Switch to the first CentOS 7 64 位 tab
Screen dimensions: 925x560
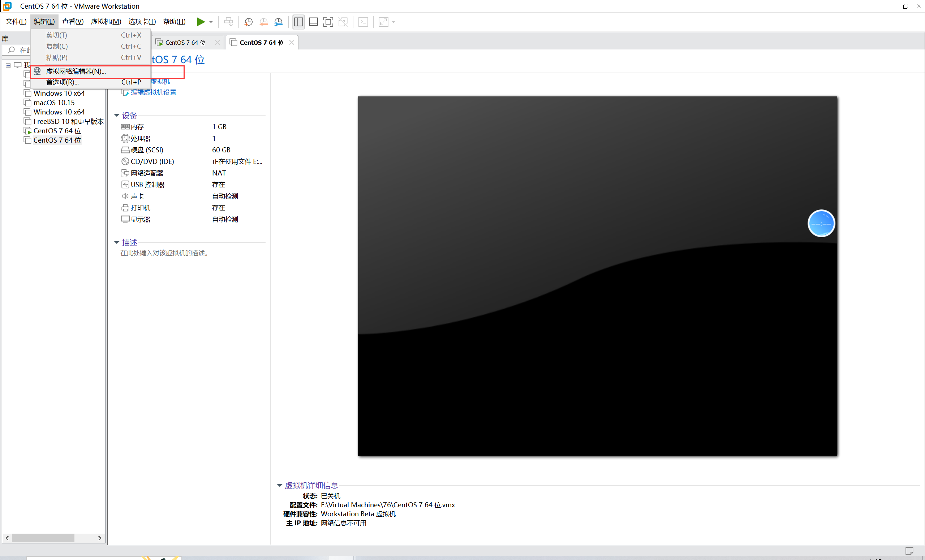184,42
